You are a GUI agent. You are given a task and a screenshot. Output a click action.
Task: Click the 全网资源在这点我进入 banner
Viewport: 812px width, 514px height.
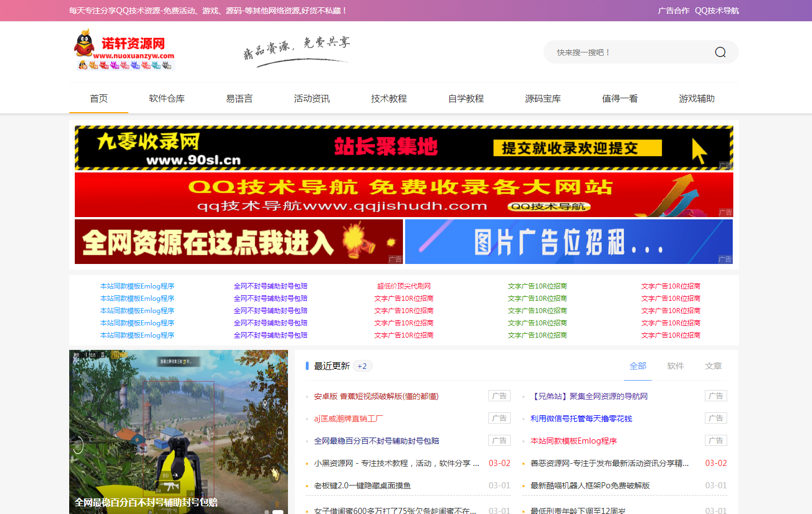click(238, 242)
